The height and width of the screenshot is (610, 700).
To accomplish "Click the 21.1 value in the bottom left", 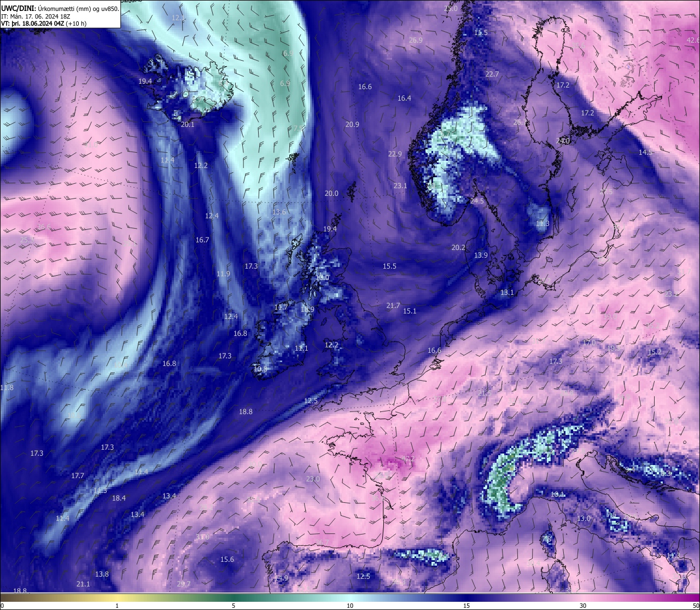I will coord(83,584).
